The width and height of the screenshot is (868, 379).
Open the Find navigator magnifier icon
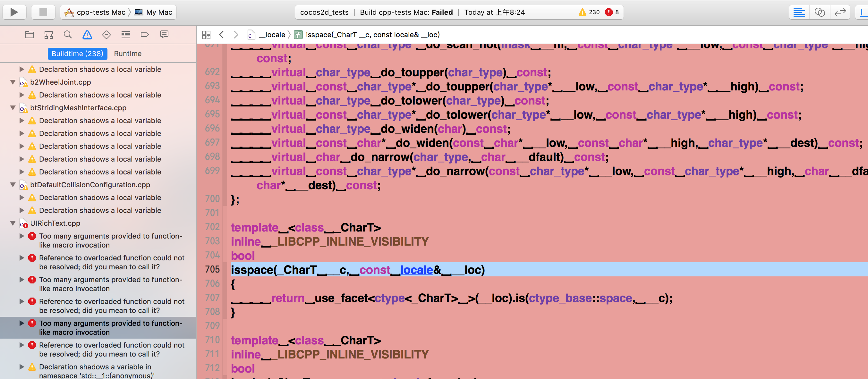(x=68, y=35)
